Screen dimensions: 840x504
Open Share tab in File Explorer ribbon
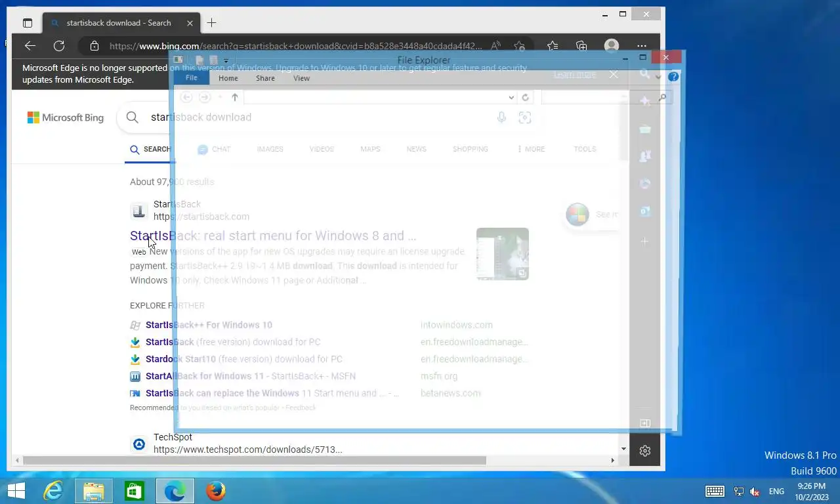pyautogui.click(x=265, y=78)
